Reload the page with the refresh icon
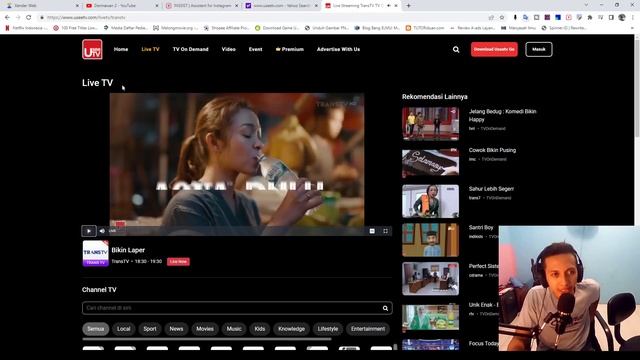This screenshot has width=640, height=360. point(29,18)
